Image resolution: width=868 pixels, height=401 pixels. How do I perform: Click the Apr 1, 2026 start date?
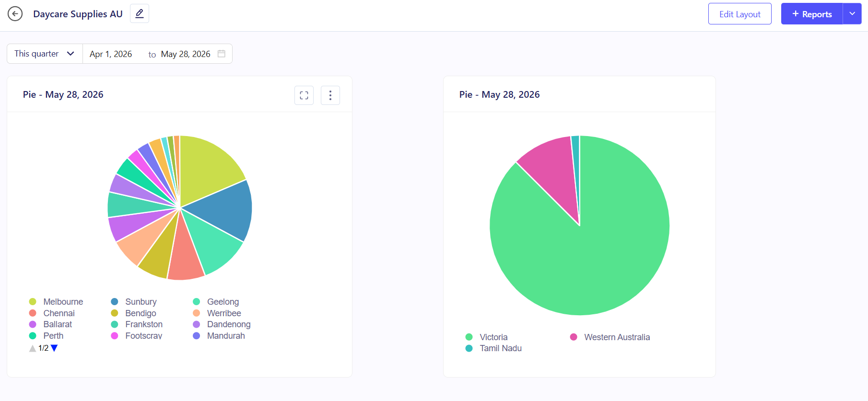111,54
